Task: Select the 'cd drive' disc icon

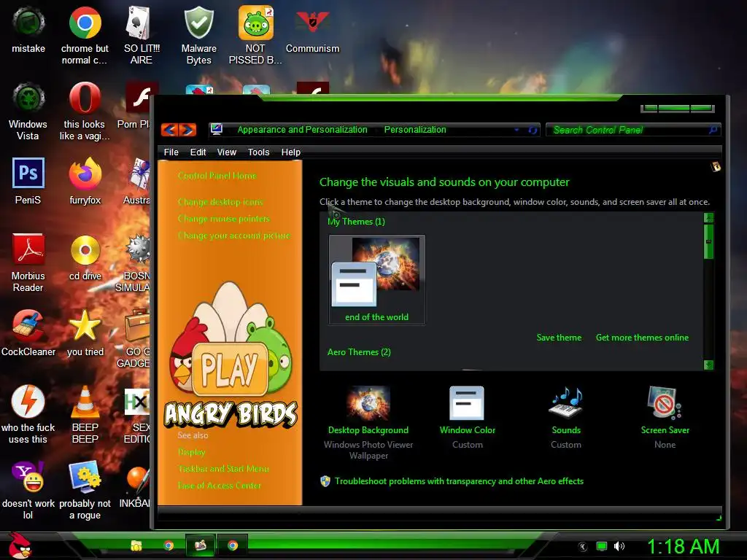Action: tap(85, 257)
